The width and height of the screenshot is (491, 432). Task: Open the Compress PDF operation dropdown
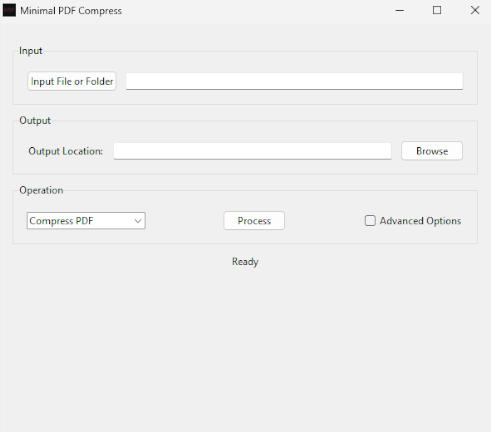(86, 221)
